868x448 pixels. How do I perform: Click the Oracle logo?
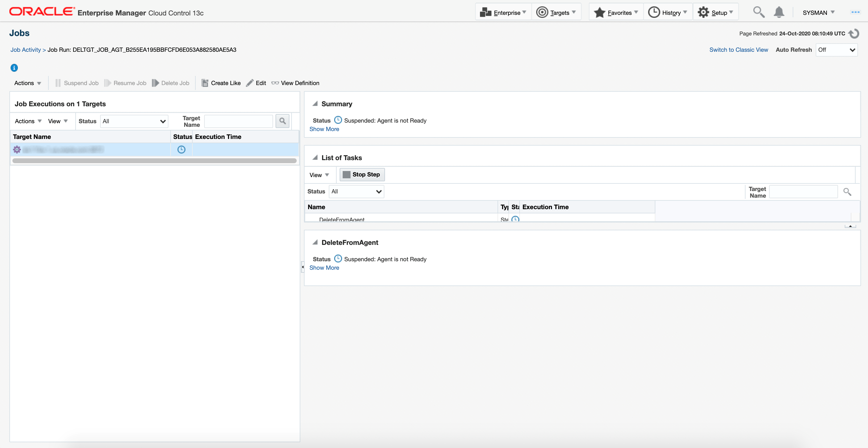(42, 12)
